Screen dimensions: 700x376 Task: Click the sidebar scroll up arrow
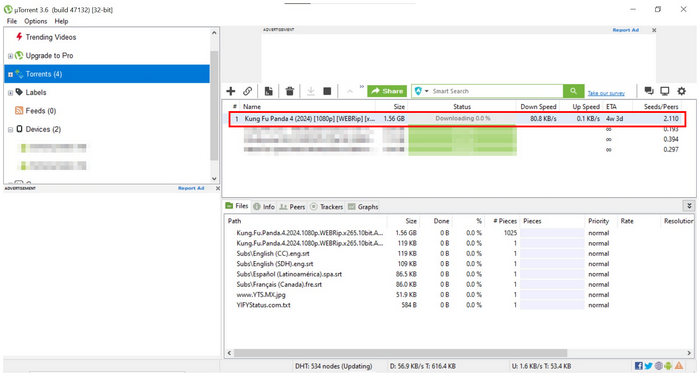[x=214, y=33]
